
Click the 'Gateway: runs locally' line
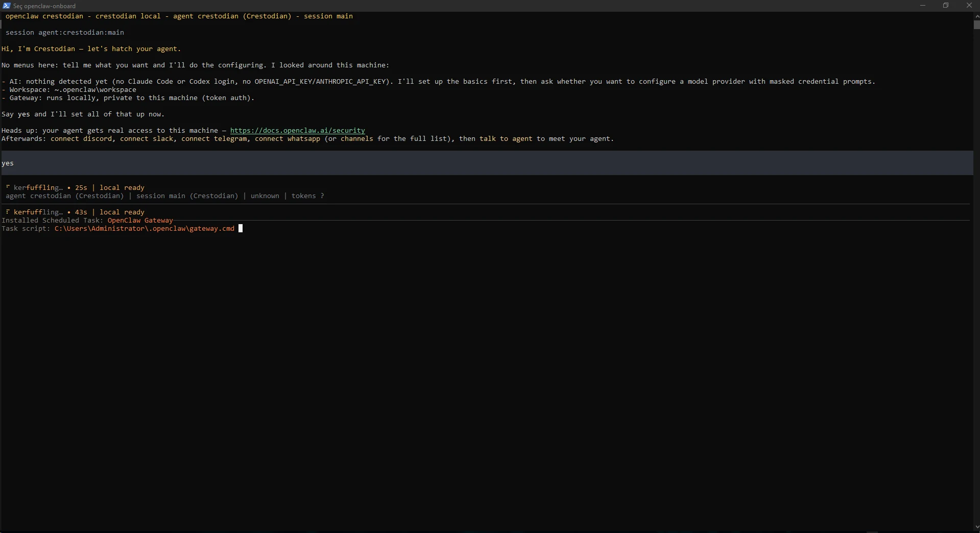128,98
